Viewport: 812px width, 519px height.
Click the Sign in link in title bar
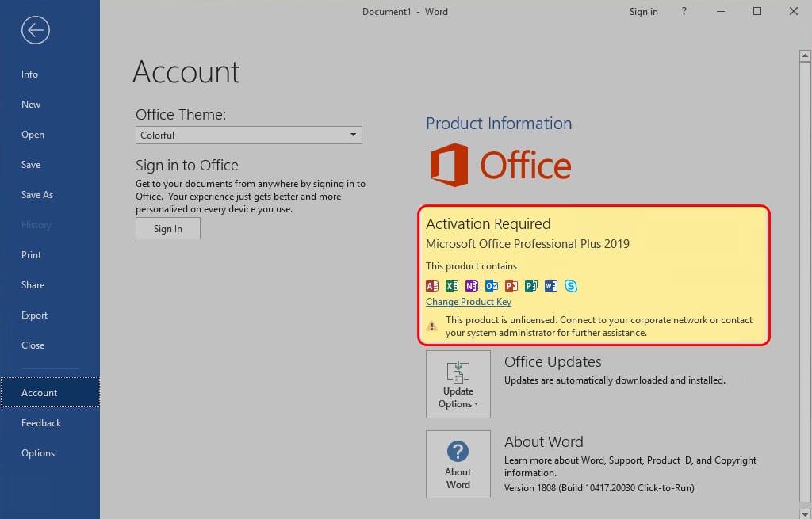coord(643,11)
